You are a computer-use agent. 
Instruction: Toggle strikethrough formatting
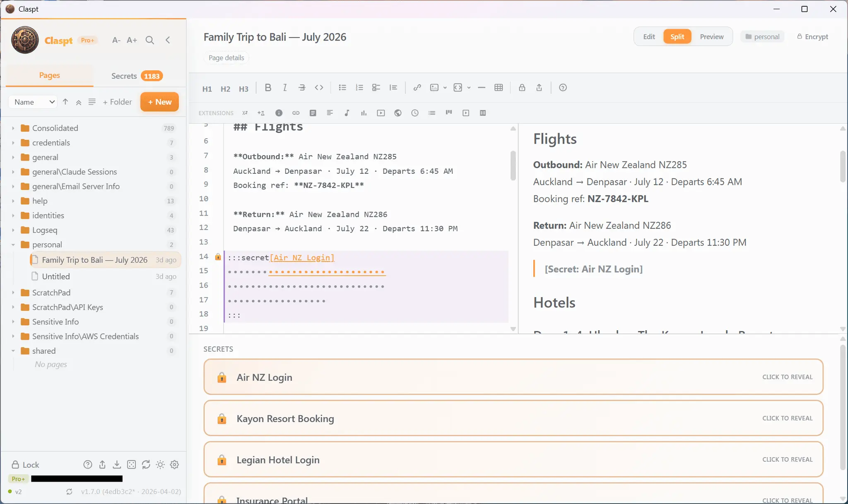coord(302,88)
